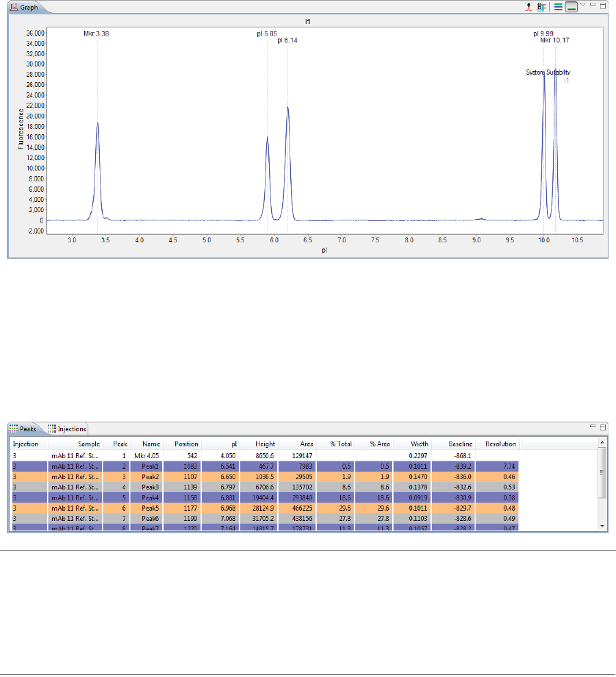Screen dimensions: 616x677
Task: Maximize the Peaks panel
Action: [603, 427]
